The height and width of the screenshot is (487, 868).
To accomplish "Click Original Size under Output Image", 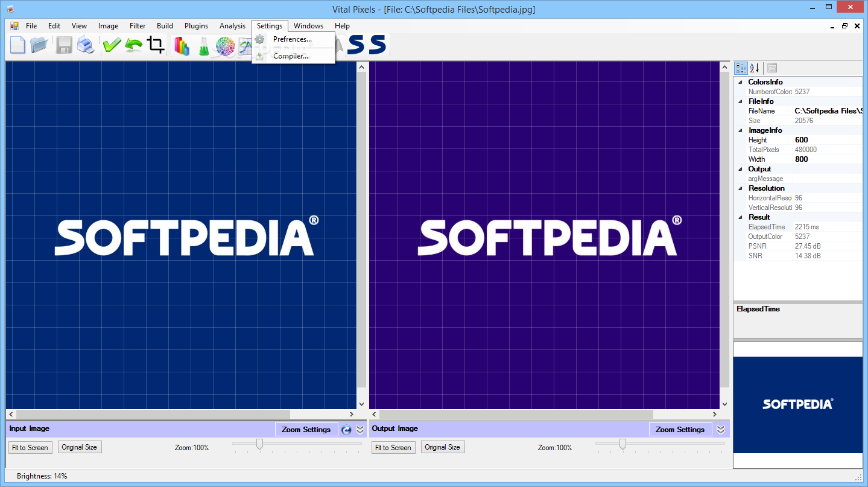I will coord(442,447).
